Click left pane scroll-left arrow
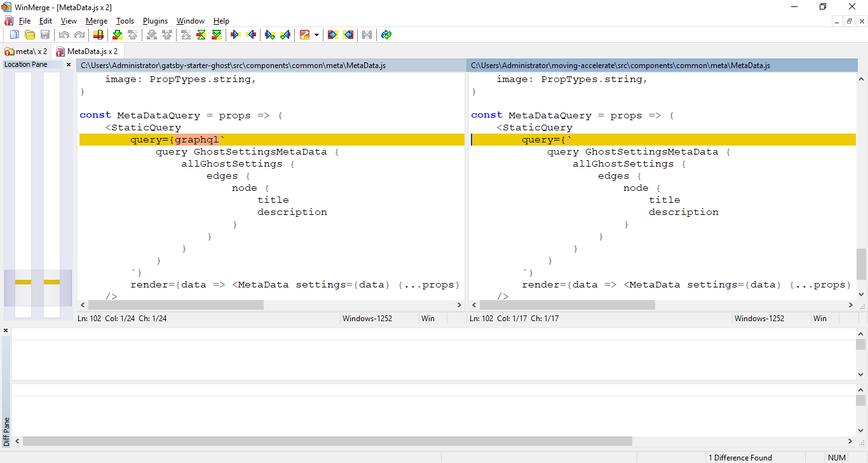Screen dimensions: 868x463 82,305
